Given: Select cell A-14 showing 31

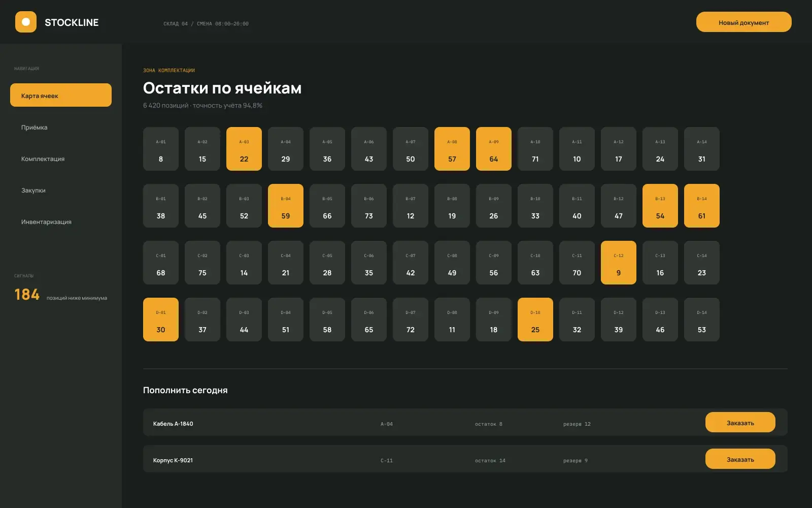Looking at the screenshot, I should point(702,149).
